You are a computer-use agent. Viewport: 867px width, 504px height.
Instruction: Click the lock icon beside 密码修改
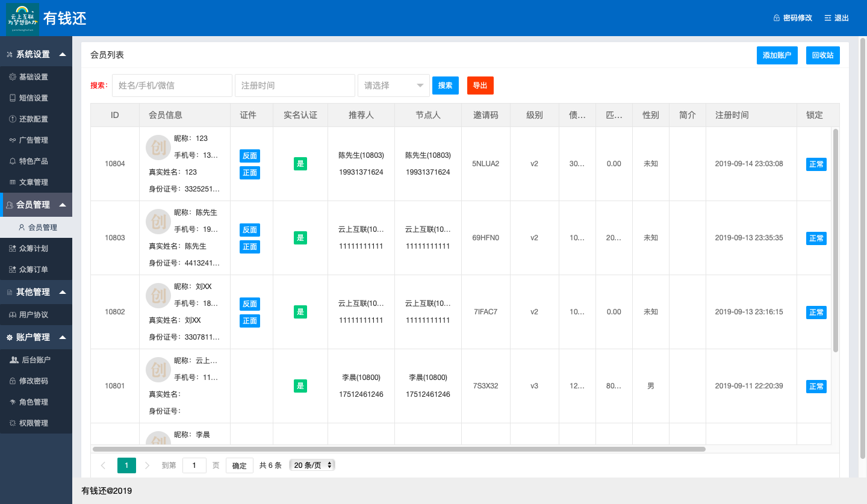coord(777,18)
